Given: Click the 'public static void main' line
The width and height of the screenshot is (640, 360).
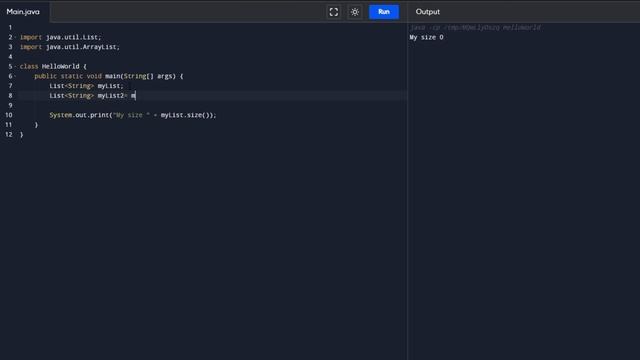Looking at the screenshot, I should click(109, 76).
